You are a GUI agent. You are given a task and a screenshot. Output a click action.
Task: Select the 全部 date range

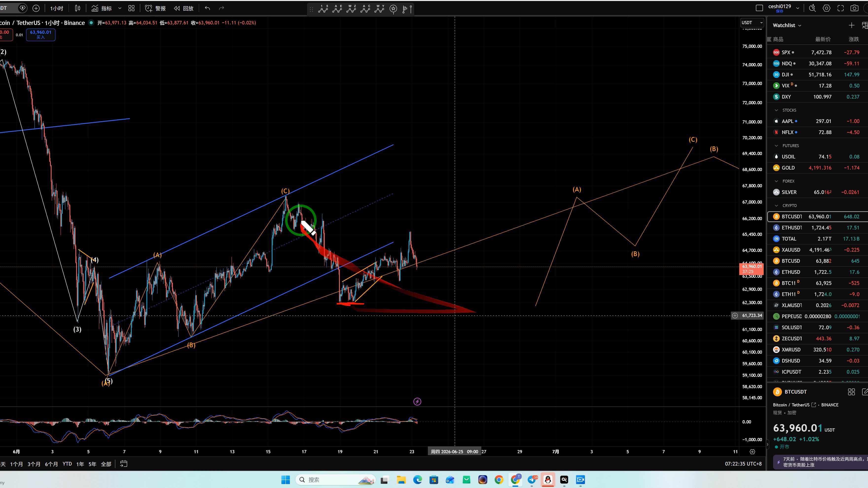click(x=106, y=464)
